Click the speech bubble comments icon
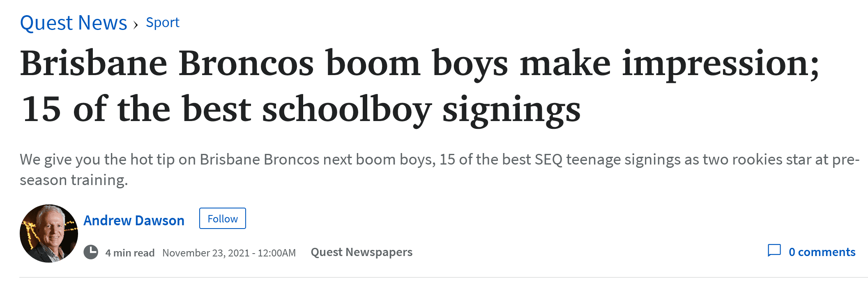The height and width of the screenshot is (286, 868). [774, 251]
